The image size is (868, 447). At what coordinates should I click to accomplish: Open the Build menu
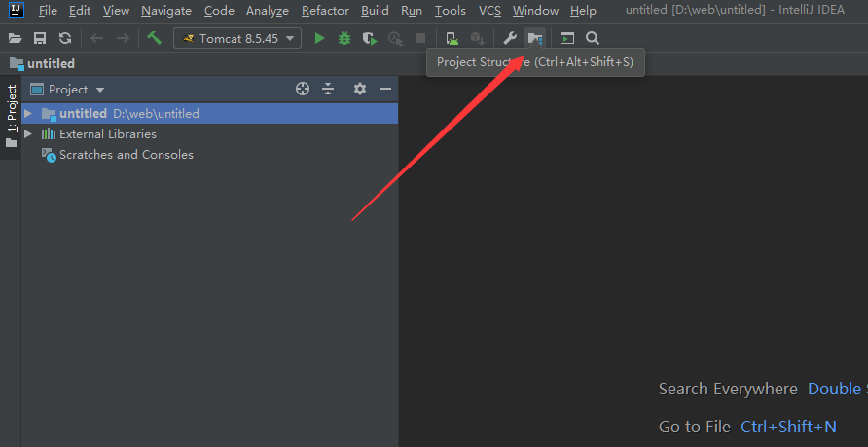point(375,11)
